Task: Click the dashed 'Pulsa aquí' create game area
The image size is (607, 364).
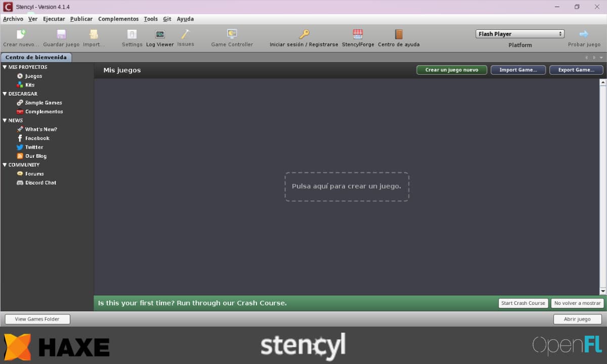Action: (x=346, y=187)
